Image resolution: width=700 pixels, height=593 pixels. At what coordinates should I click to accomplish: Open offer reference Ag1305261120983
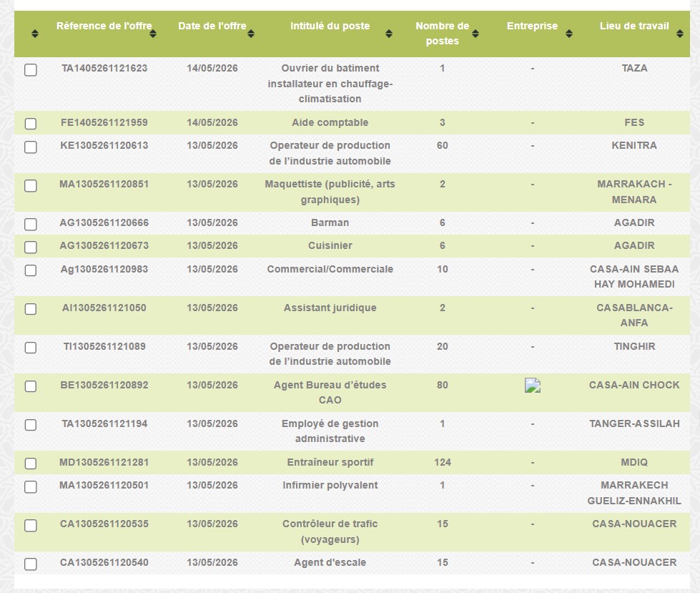pyautogui.click(x=104, y=269)
